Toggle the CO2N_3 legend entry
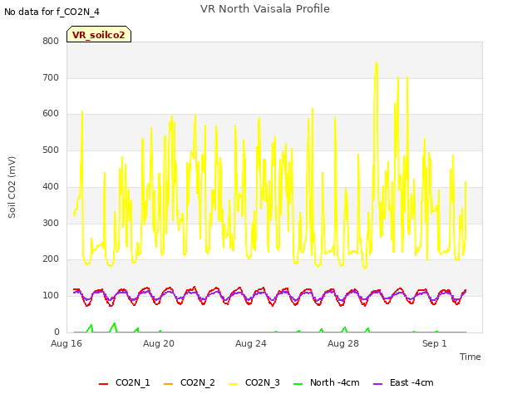532x399 pixels. coord(254,382)
